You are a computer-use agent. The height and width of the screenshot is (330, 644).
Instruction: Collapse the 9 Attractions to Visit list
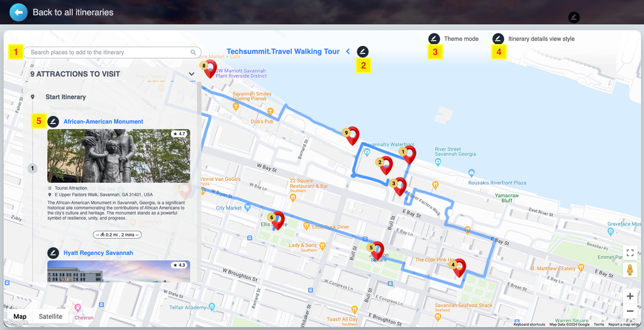(x=191, y=74)
